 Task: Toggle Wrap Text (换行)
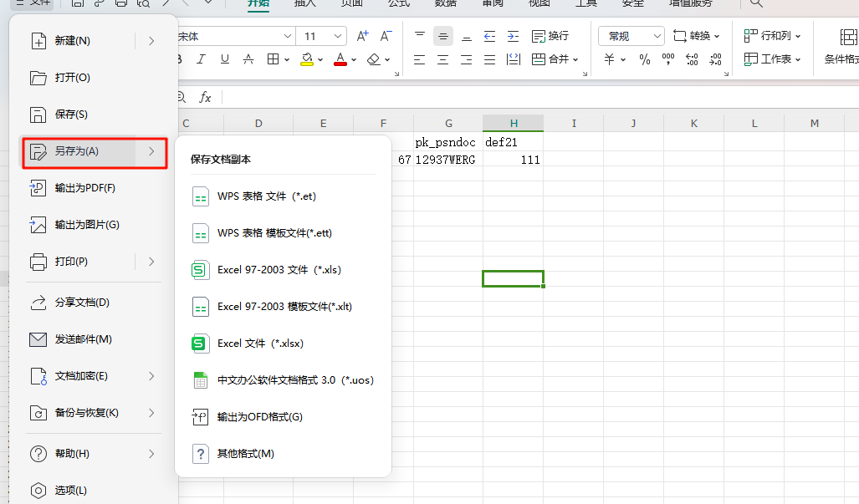point(550,36)
